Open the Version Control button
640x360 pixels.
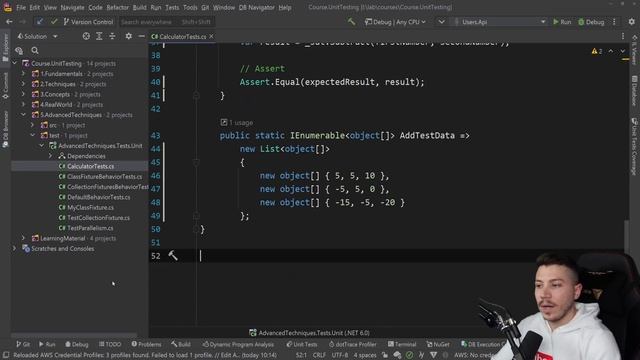(x=88, y=22)
